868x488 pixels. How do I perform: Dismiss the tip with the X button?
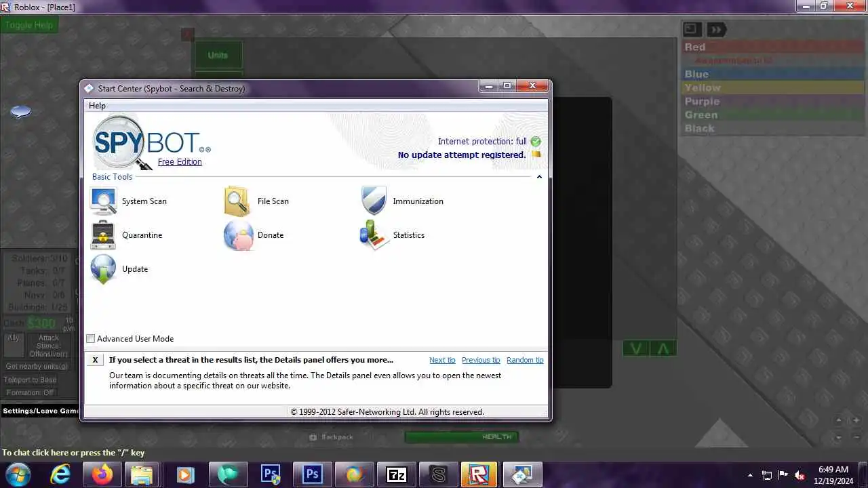[95, 360]
